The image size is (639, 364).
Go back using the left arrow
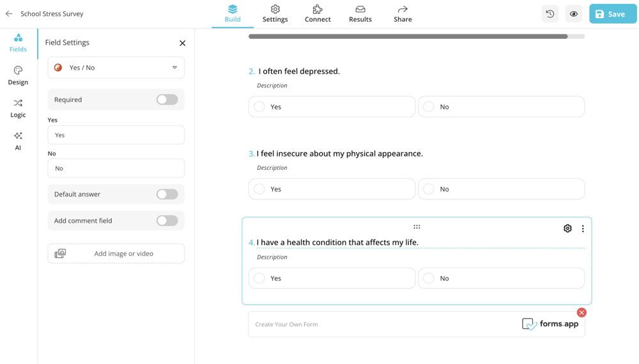[9, 14]
